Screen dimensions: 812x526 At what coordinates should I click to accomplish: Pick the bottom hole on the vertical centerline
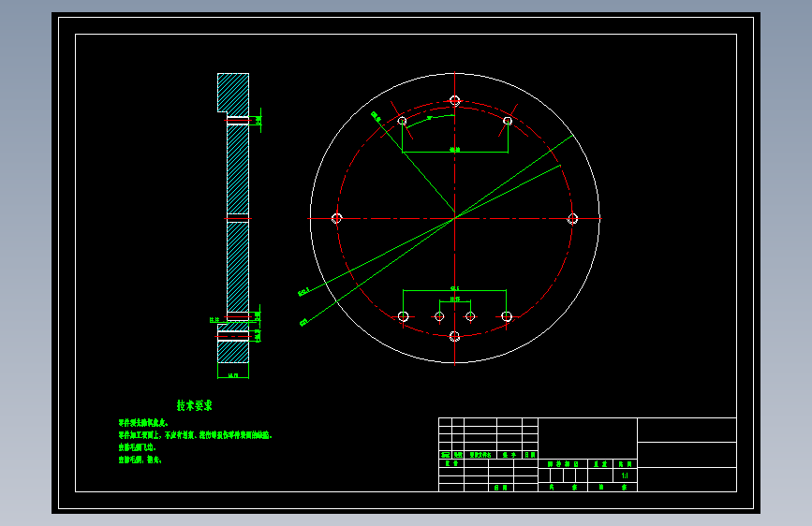coord(454,337)
